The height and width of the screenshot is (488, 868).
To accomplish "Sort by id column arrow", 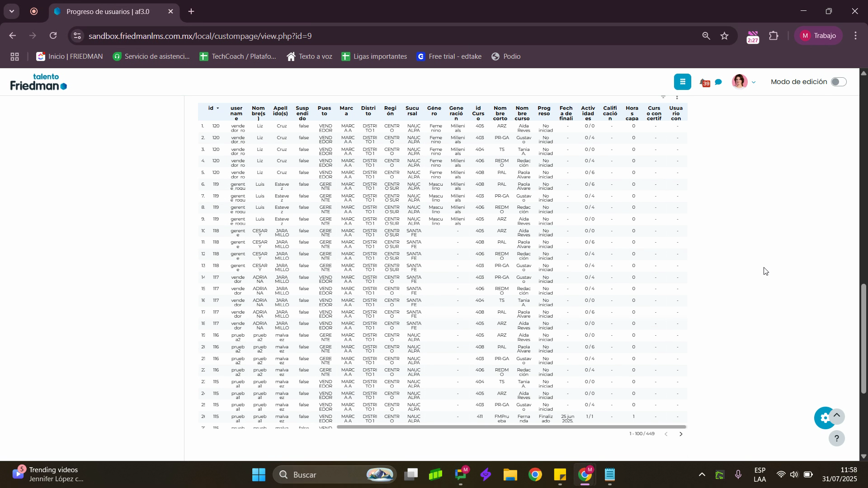I will pos(217,108).
